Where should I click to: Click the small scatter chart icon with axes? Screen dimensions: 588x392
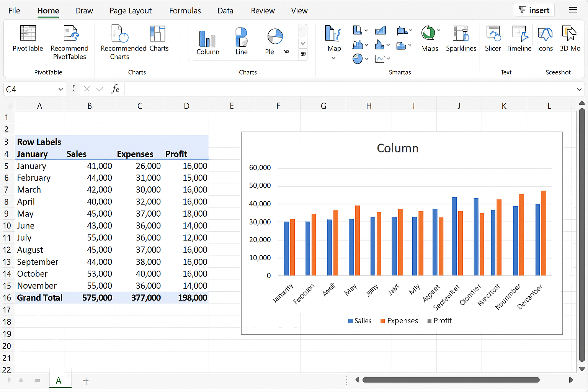[380, 59]
